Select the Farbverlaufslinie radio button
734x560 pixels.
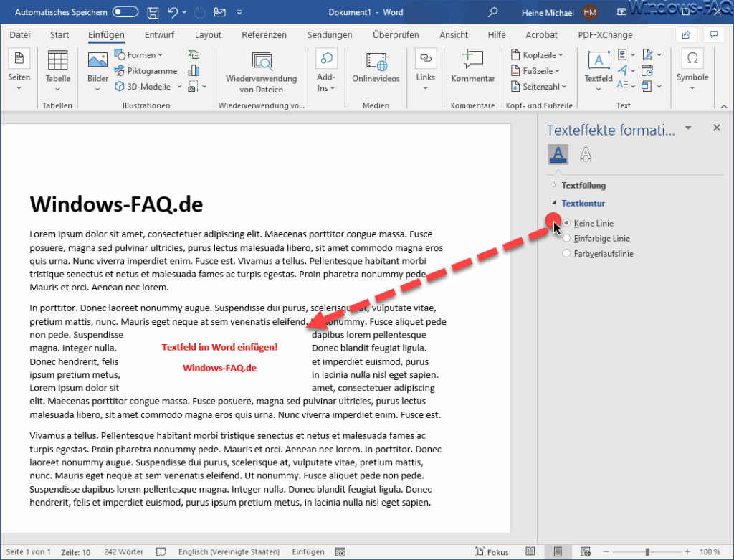point(566,253)
